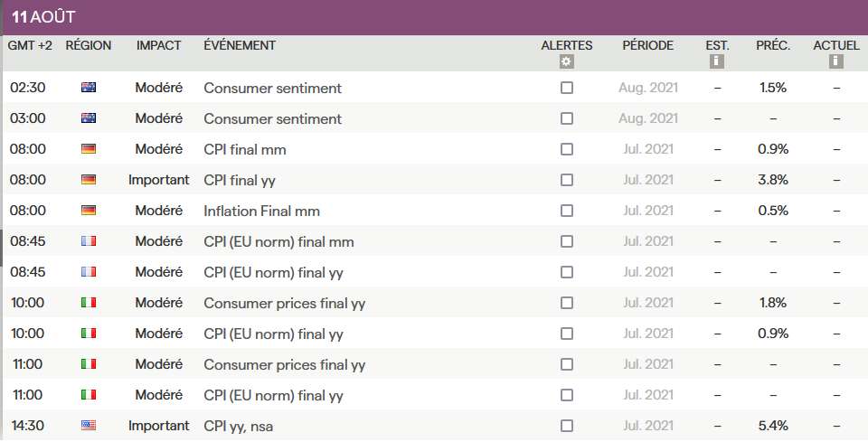Viewport: 868px width, 442px height.
Task: Click German flag on CPI final mm row
Action: coord(89,149)
